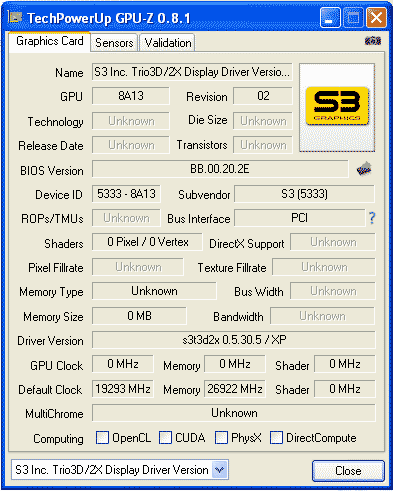
Task: Click the S3 Graphics vendor logo
Action: click(x=337, y=107)
